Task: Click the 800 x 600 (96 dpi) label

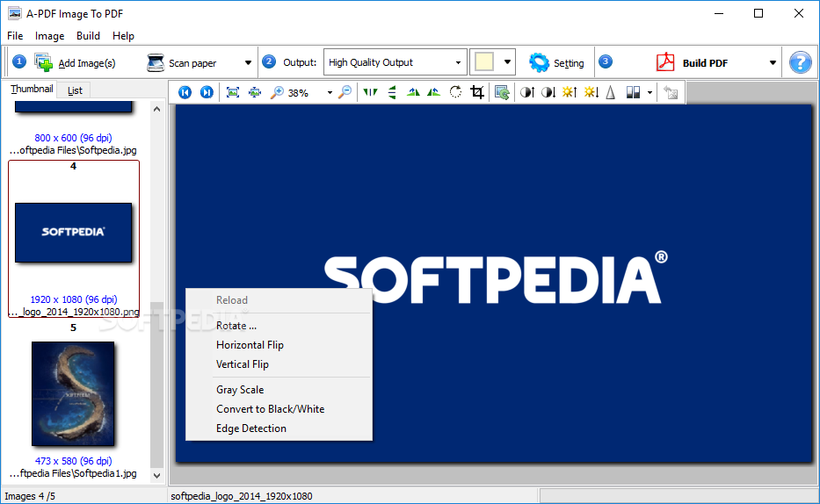Action: pyautogui.click(x=73, y=138)
